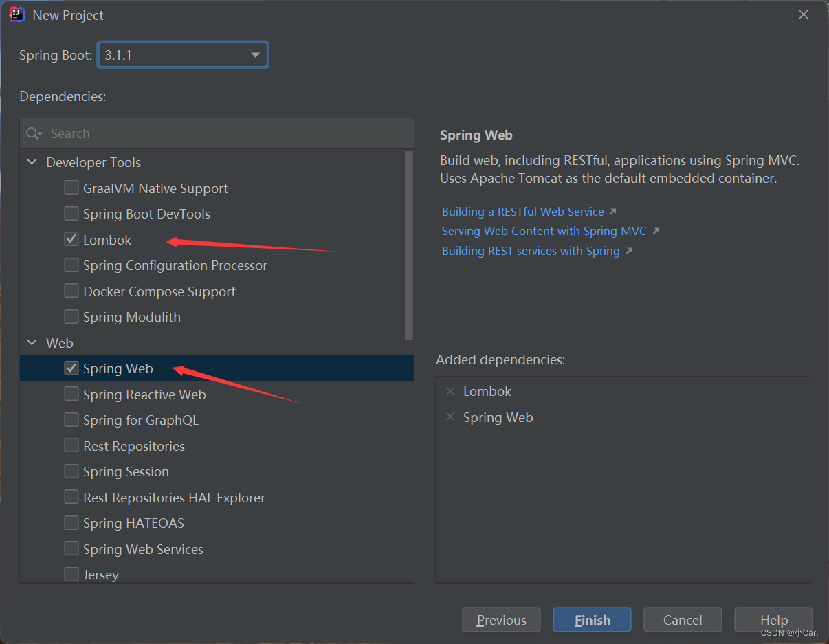The height and width of the screenshot is (644, 829).
Task: Select the Jersey row label
Action: pyautogui.click(x=101, y=575)
